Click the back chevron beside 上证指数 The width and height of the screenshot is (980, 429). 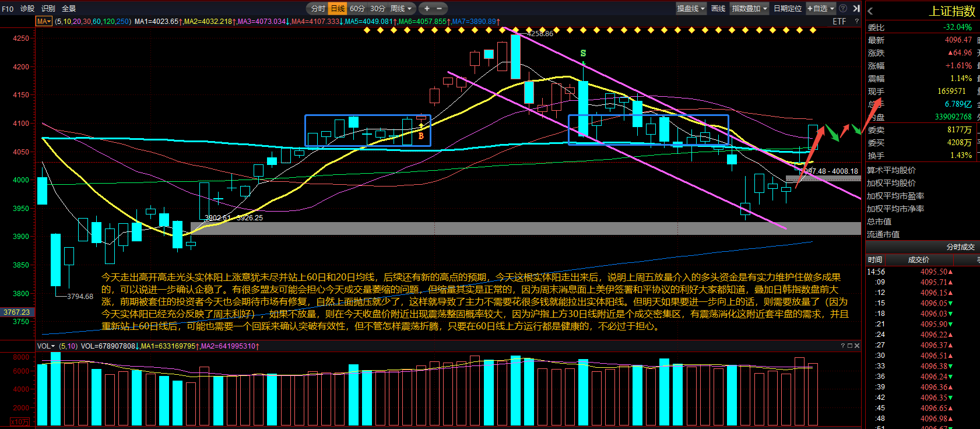tap(870, 11)
